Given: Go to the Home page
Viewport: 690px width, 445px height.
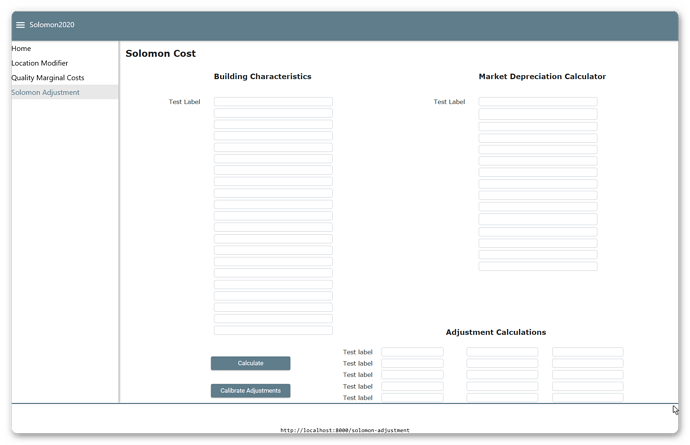Looking at the screenshot, I should (21, 48).
